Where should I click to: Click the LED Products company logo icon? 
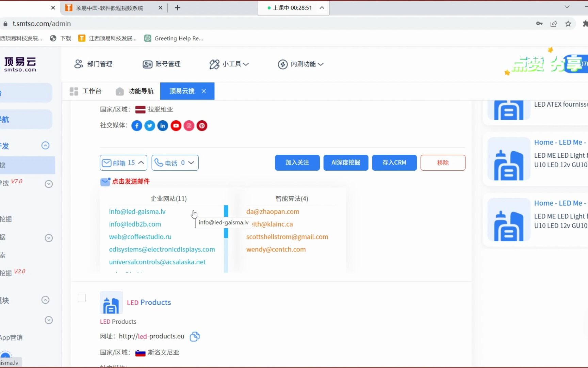pyautogui.click(x=111, y=303)
